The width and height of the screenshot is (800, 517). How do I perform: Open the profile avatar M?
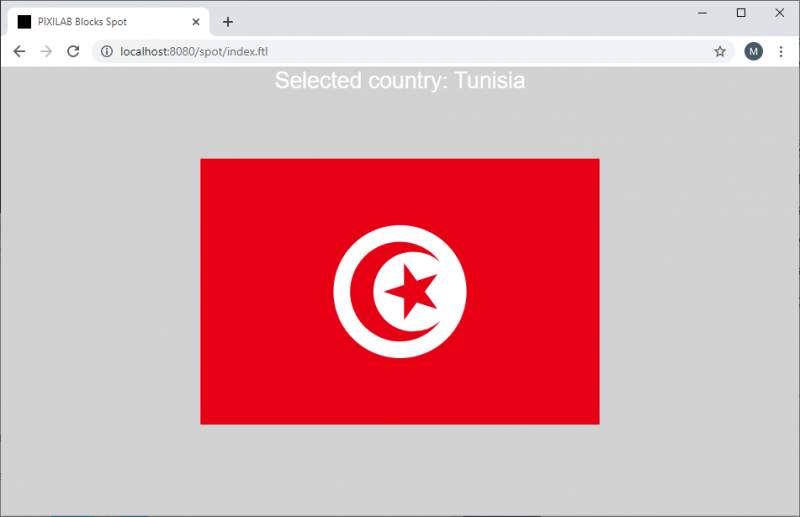tap(754, 52)
